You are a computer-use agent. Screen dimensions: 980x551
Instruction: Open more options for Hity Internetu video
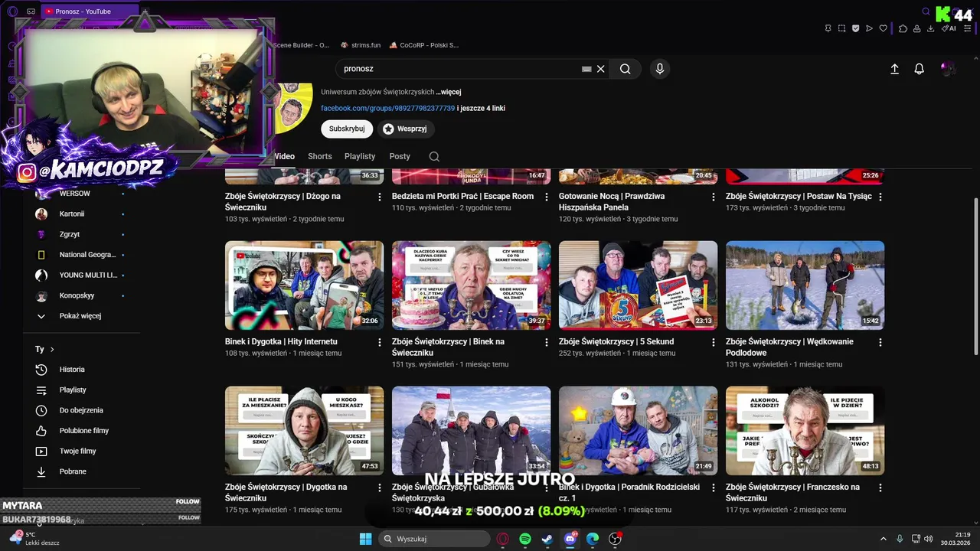380,342
